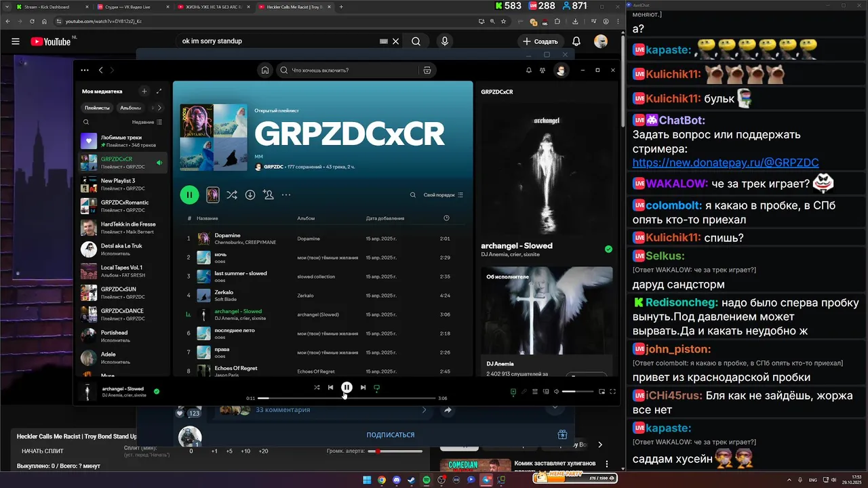Open GRPZDCxRomantic playlist
This screenshot has width=868, height=488.
click(123, 206)
